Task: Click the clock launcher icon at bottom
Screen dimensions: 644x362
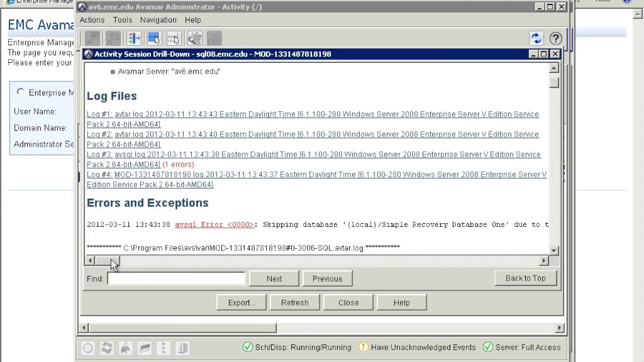Action: coord(88,347)
